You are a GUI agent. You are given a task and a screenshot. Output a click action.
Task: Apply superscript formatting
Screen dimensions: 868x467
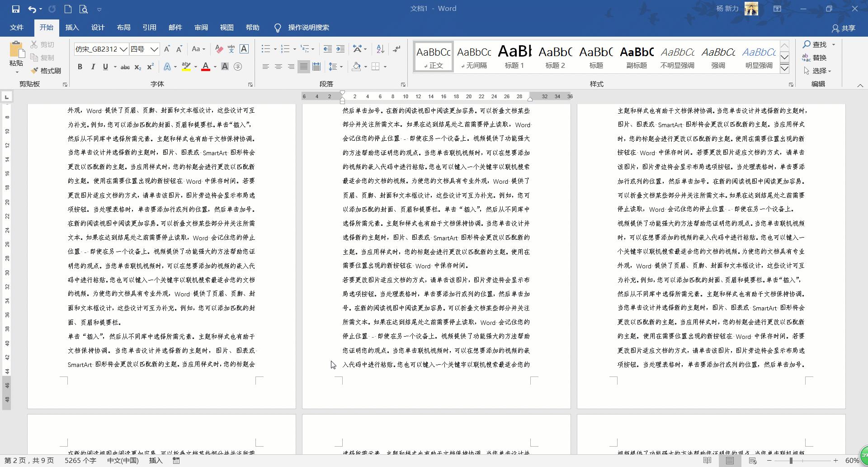[150, 67]
